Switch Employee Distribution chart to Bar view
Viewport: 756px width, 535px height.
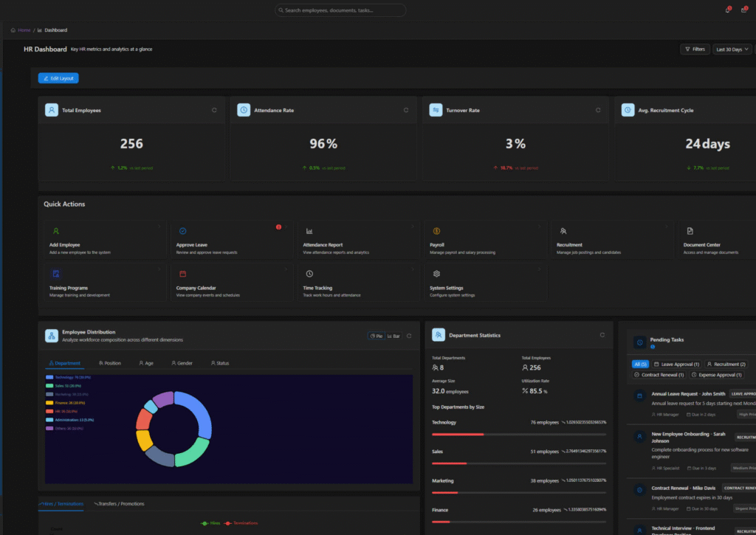[x=394, y=336]
